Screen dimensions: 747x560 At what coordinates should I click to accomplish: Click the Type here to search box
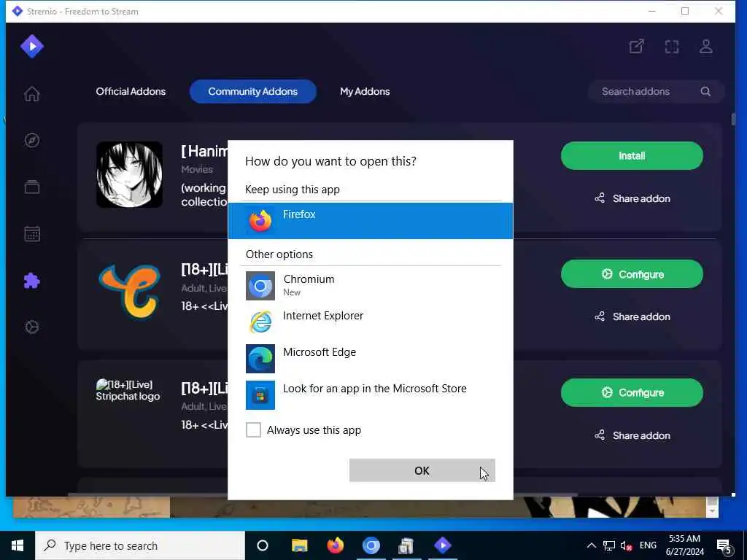point(140,545)
